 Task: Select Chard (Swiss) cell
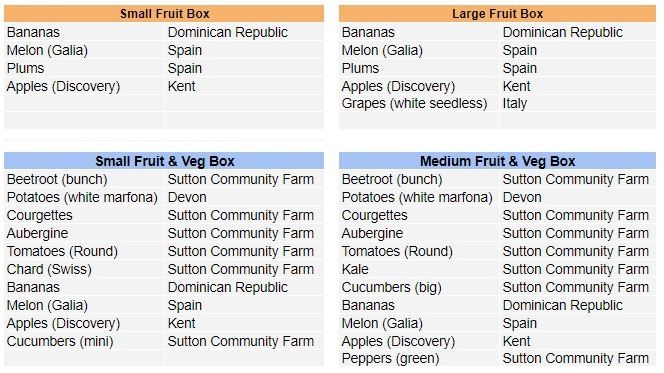click(x=84, y=269)
